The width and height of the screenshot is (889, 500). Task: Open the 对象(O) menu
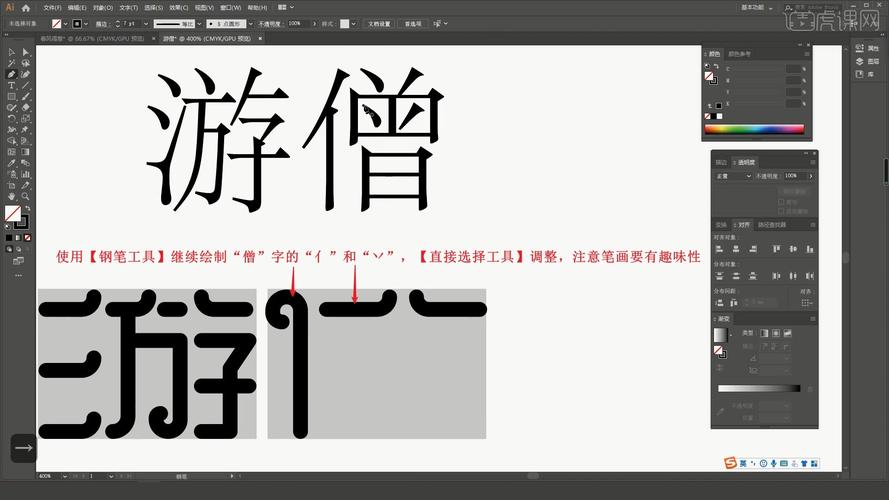tap(103, 8)
